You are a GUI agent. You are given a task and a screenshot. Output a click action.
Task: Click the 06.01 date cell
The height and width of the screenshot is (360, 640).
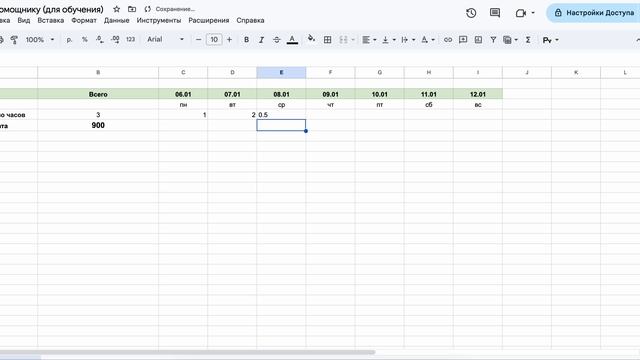click(183, 94)
